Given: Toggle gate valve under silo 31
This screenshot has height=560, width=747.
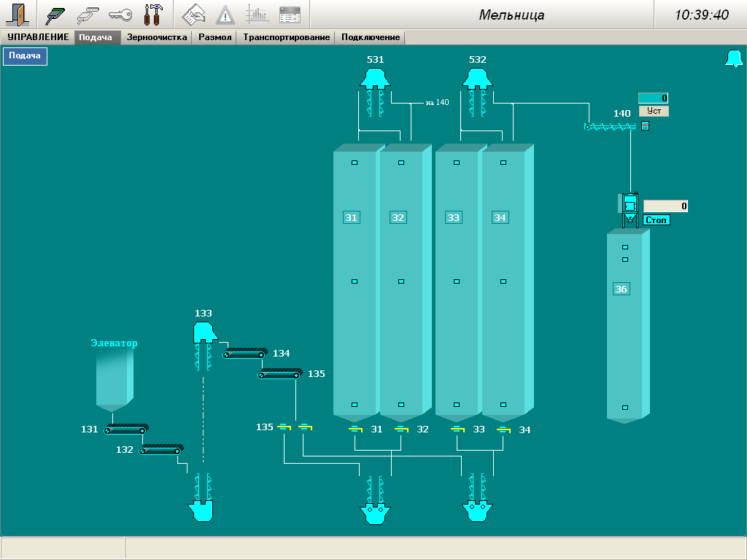Looking at the screenshot, I should [x=355, y=429].
